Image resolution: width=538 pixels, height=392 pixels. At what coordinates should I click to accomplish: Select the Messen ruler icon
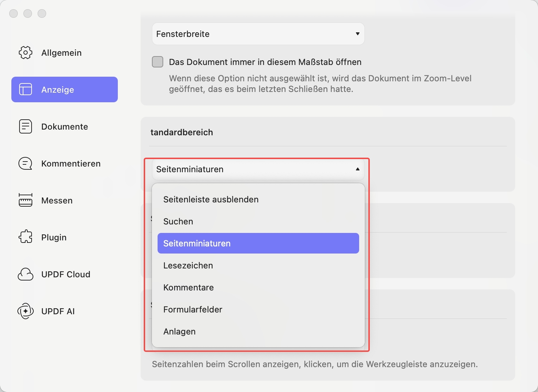(x=26, y=200)
